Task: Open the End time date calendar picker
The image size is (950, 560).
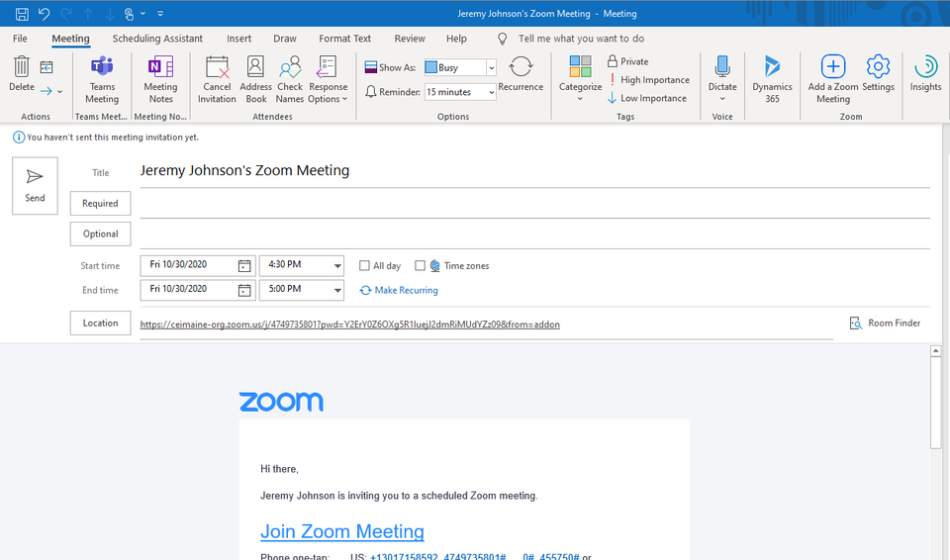Action: pos(244,290)
